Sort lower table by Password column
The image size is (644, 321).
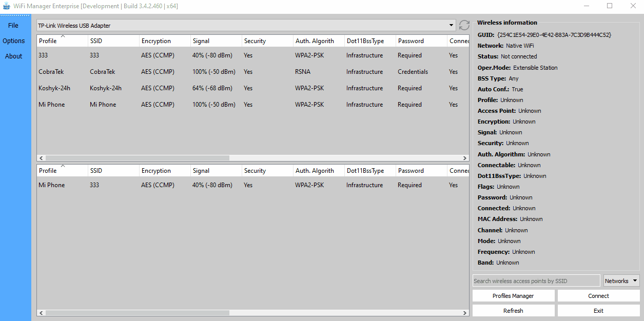click(421, 170)
